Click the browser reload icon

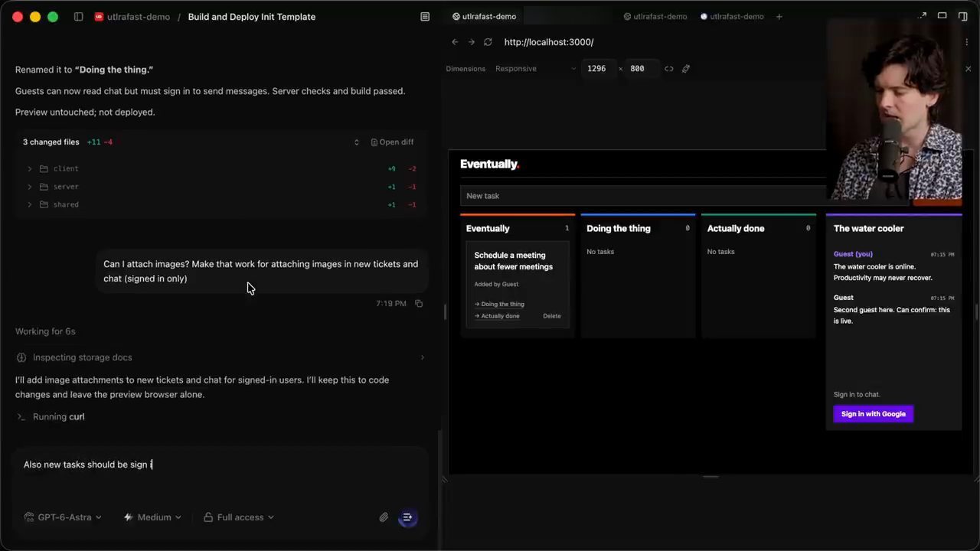click(x=488, y=42)
